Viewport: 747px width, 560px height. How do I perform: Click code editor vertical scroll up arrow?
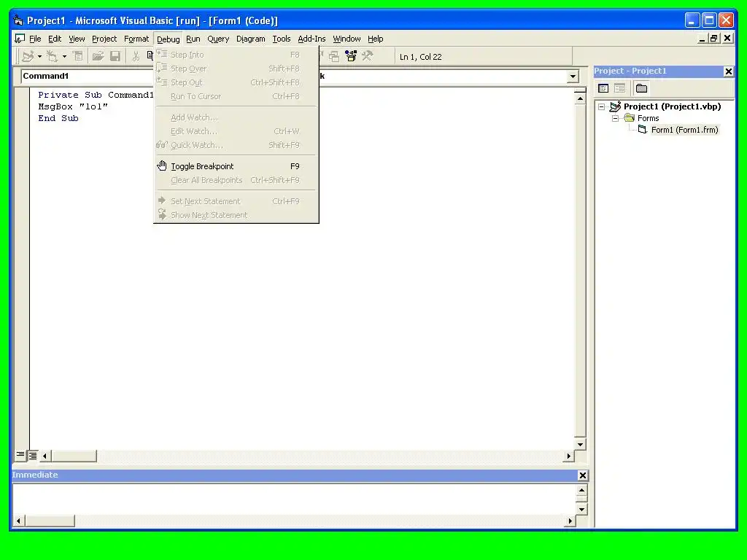pos(580,99)
